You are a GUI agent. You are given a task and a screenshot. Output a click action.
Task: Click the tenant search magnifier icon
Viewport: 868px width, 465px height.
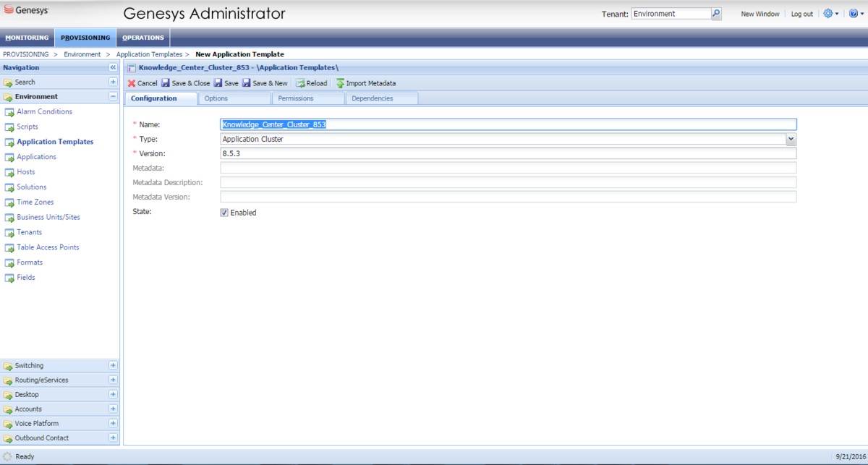[716, 14]
